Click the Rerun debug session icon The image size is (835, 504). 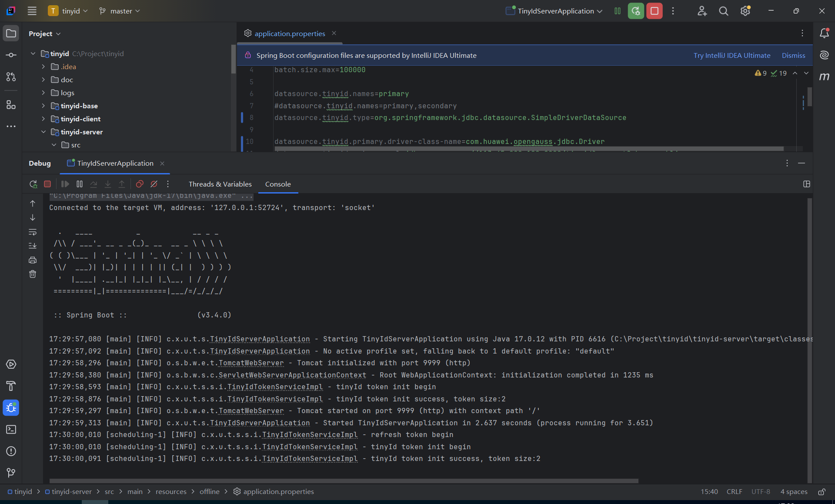(33, 184)
